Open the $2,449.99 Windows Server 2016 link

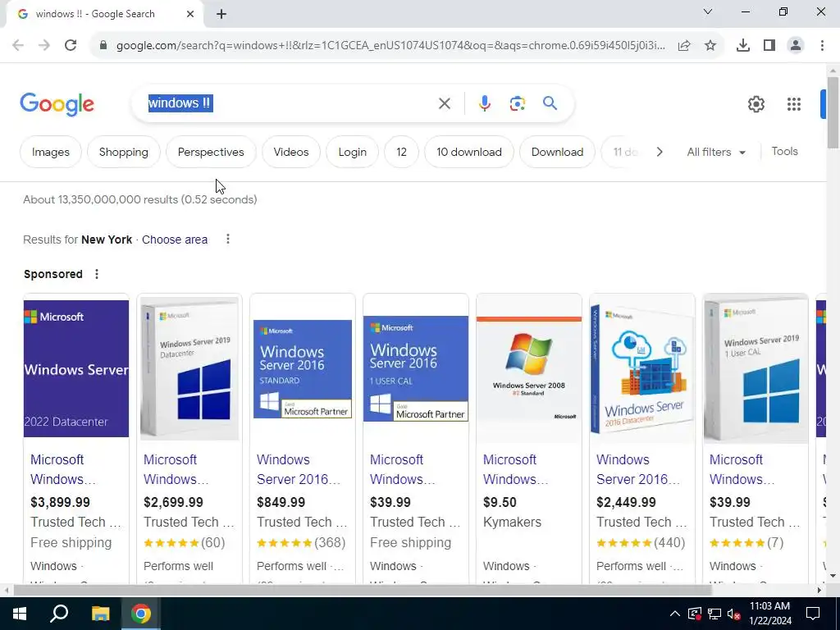[638, 469]
